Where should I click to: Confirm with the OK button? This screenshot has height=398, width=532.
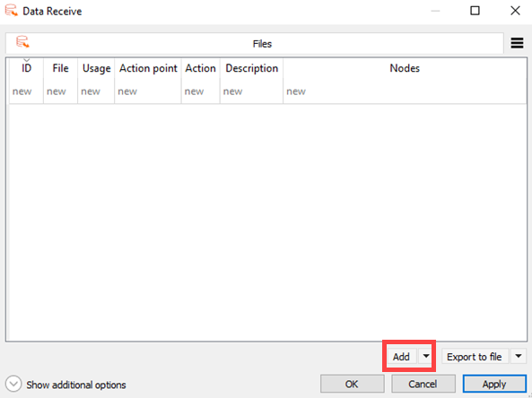point(352,384)
